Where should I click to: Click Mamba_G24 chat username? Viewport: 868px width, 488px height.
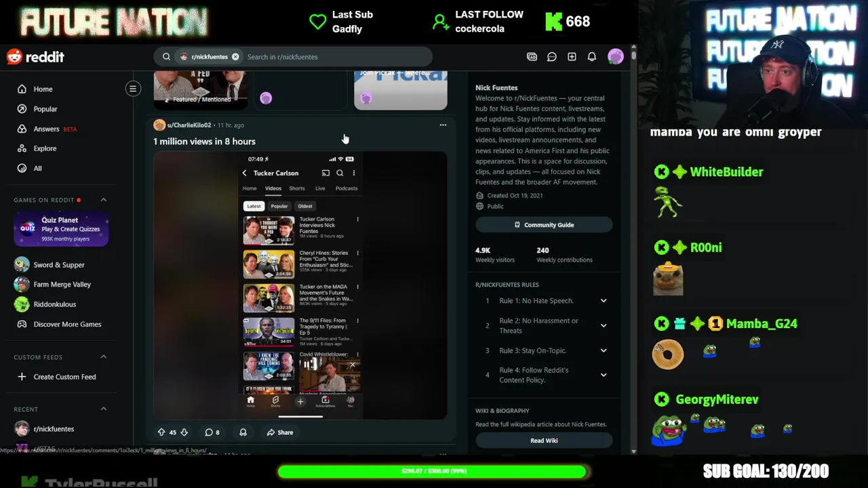click(x=762, y=324)
